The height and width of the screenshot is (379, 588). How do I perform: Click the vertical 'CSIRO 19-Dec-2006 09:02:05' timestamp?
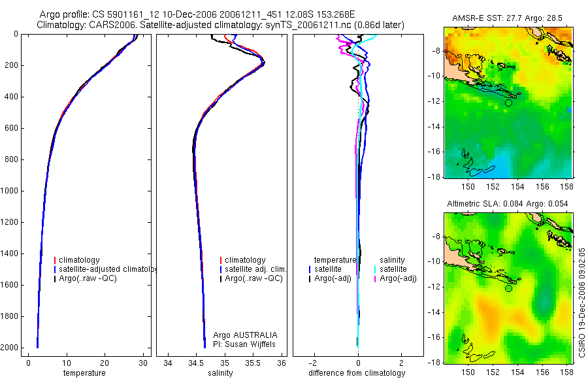tap(581, 303)
